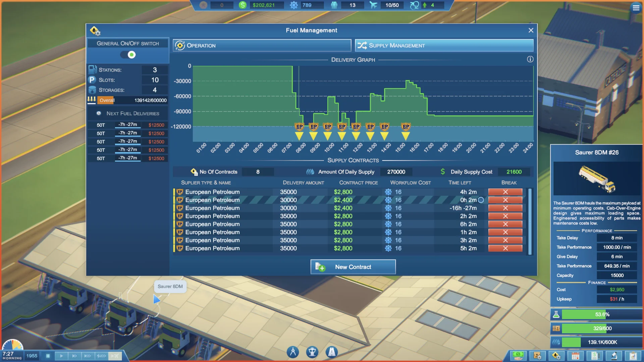The width and height of the screenshot is (644, 362).
Task: Select the calendar icon in the bottom toolbar
Action: click(575, 356)
